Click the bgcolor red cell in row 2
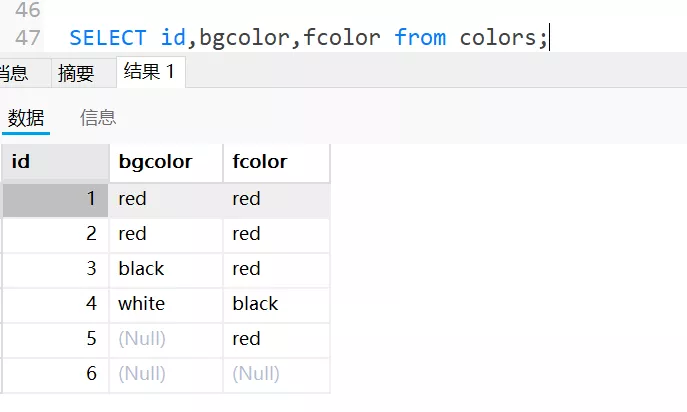Viewport: 687px width, 412px height. click(x=165, y=234)
